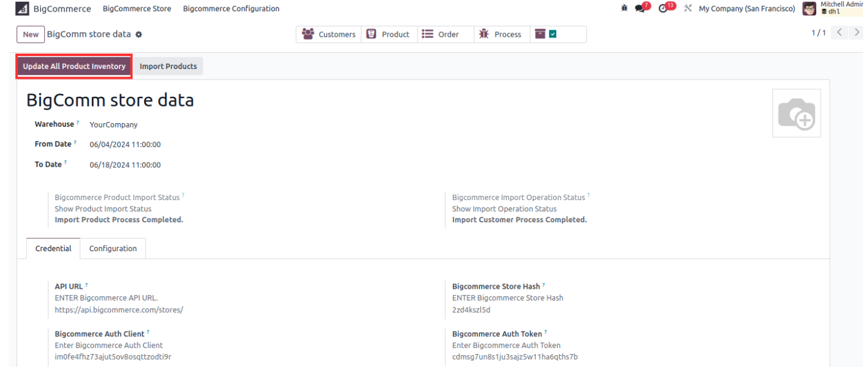The width and height of the screenshot is (868, 367).
Task: Open the gear actions menu beside BigComm store data
Action: tap(139, 34)
